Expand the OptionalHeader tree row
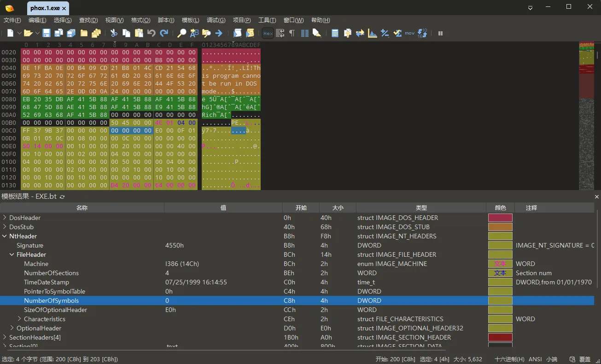Screen dimensions: 601x364 [x=12, y=328]
